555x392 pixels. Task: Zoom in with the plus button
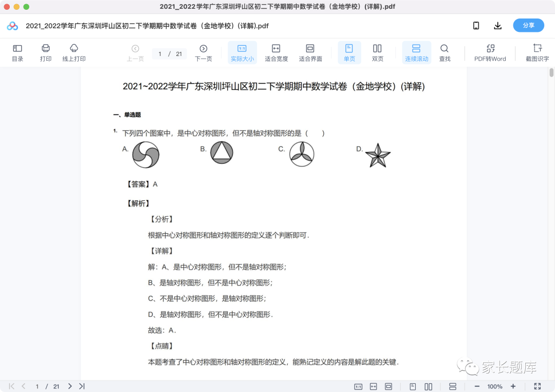(x=513, y=386)
